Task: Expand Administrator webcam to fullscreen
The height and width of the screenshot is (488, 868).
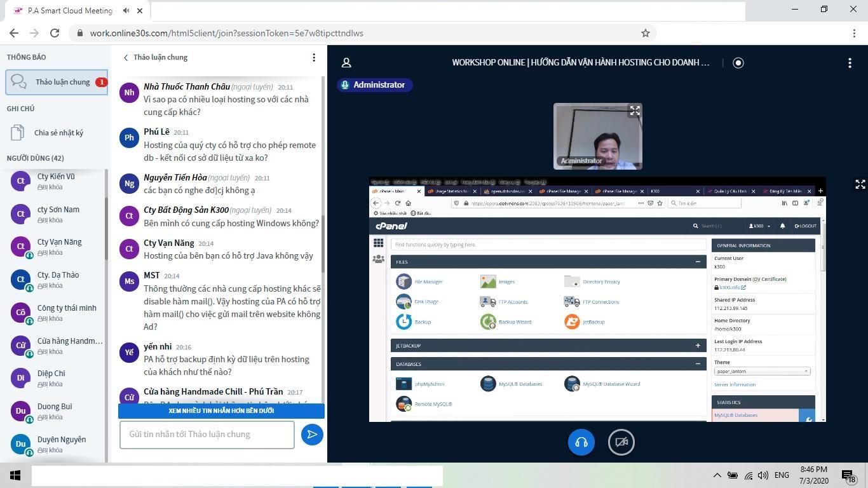Action: coord(634,111)
